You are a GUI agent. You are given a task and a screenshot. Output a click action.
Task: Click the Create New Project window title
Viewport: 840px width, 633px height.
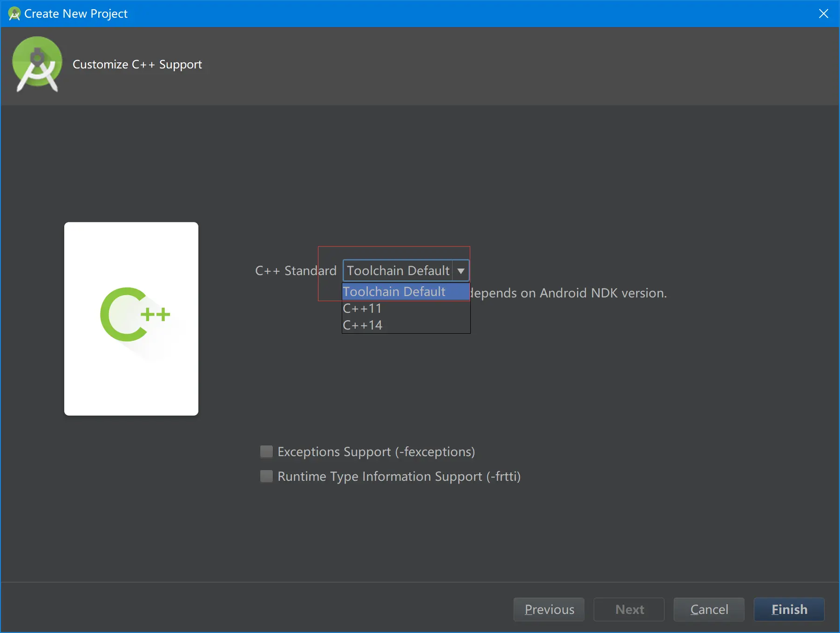[x=76, y=14]
